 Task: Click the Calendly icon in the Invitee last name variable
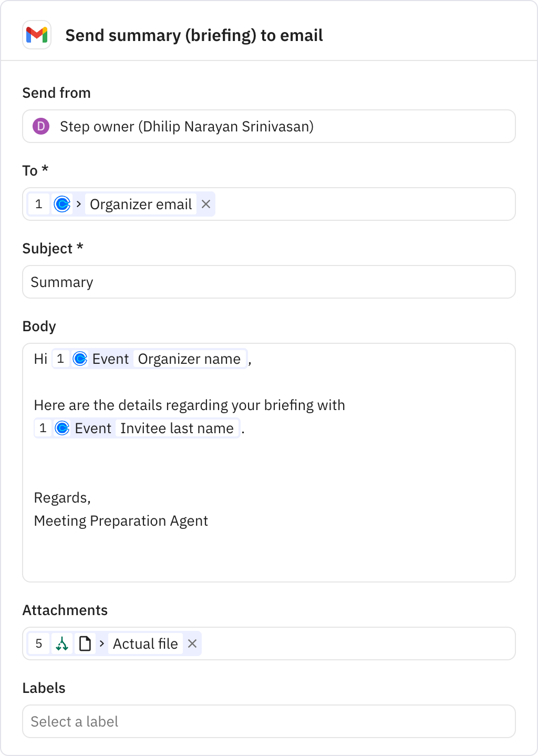point(63,428)
